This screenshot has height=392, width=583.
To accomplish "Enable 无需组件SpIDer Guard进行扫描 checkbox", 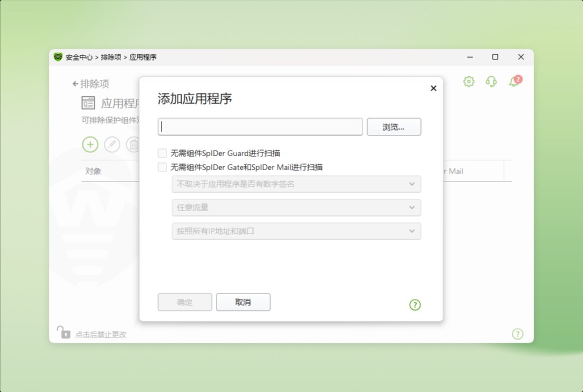I will tap(162, 152).
